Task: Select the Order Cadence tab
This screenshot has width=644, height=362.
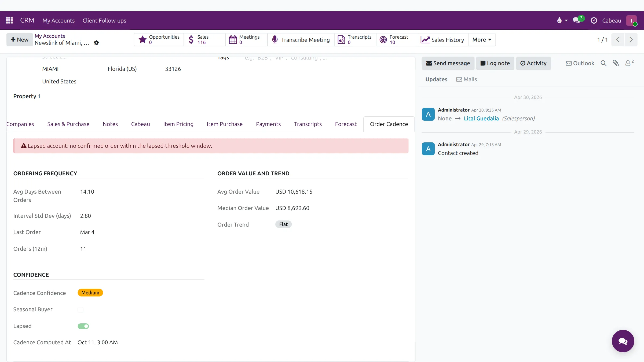Action: click(x=389, y=124)
